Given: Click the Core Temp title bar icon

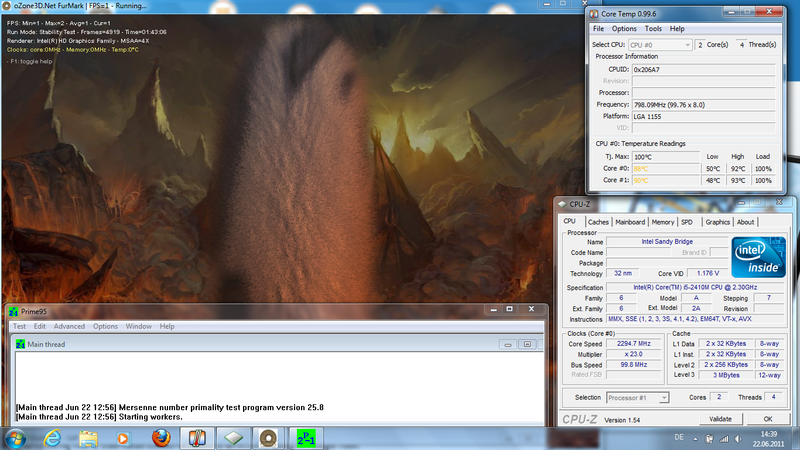Looking at the screenshot, I should coord(594,14).
